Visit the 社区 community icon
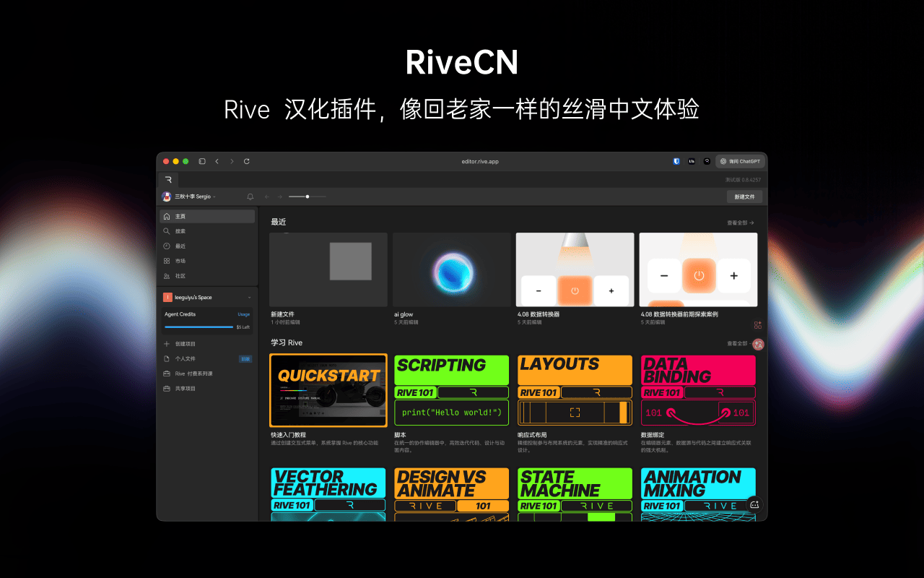This screenshot has height=578, width=924. (167, 275)
